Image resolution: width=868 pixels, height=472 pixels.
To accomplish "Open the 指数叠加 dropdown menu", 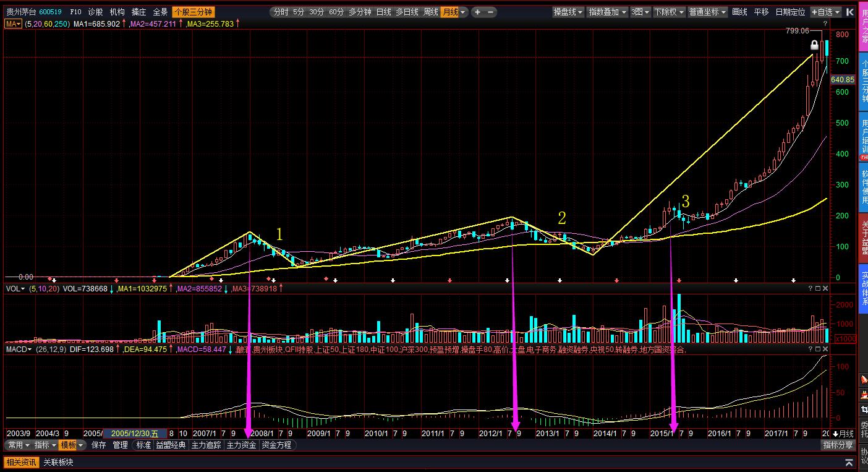I will 607,12.
